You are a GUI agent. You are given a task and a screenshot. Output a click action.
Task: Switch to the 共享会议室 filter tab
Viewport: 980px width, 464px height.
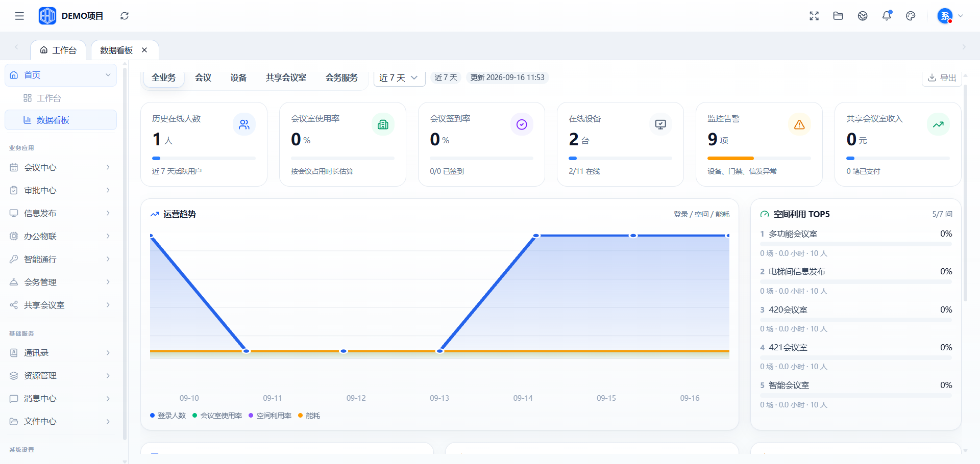pos(286,78)
